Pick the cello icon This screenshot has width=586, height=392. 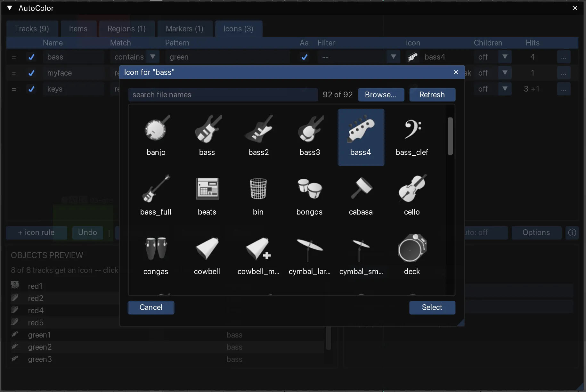412,196
